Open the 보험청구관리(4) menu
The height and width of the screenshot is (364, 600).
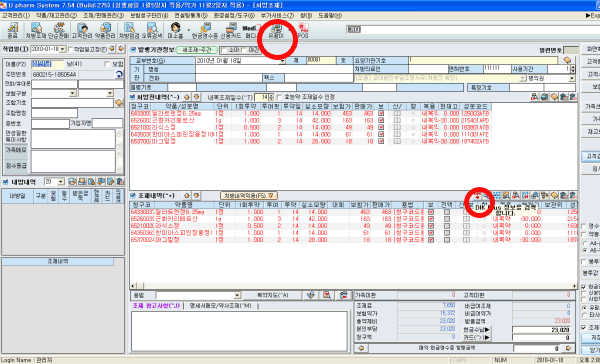pyautogui.click(x=149, y=16)
